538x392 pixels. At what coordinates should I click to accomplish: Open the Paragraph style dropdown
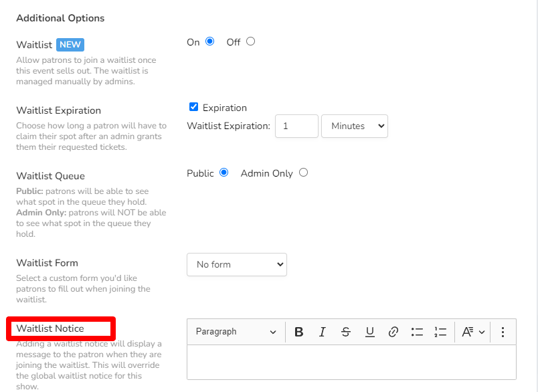pyautogui.click(x=235, y=331)
